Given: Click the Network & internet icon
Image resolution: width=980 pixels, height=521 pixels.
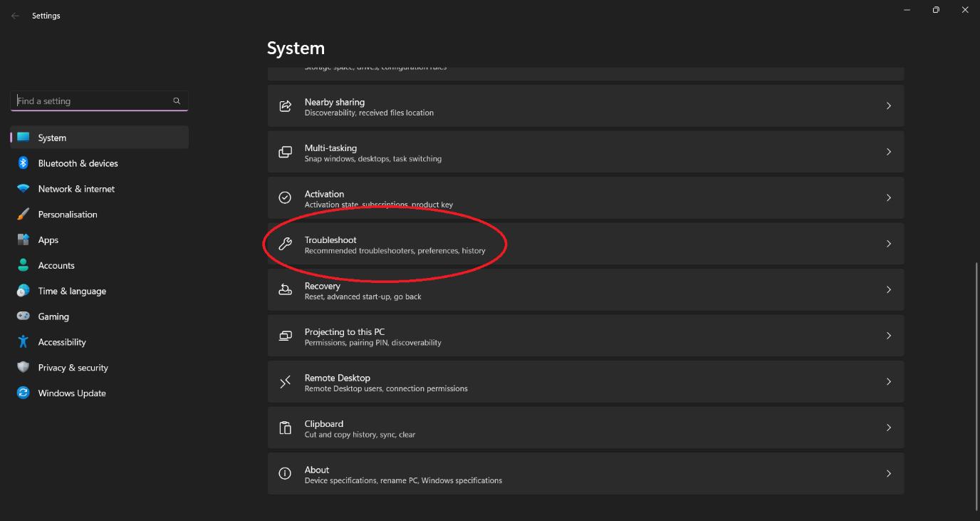Looking at the screenshot, I should click(x=23, y=189).
